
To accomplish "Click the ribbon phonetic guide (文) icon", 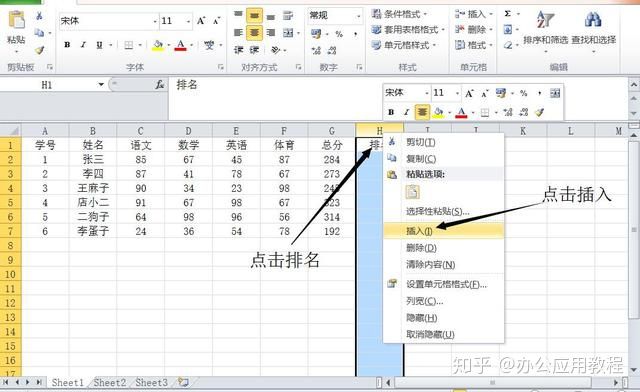I will [x=209, y=45].
